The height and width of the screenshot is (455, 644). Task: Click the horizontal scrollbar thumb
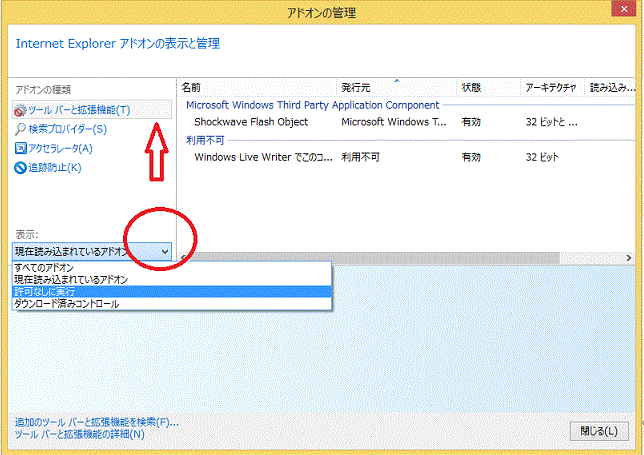[374, 258]
